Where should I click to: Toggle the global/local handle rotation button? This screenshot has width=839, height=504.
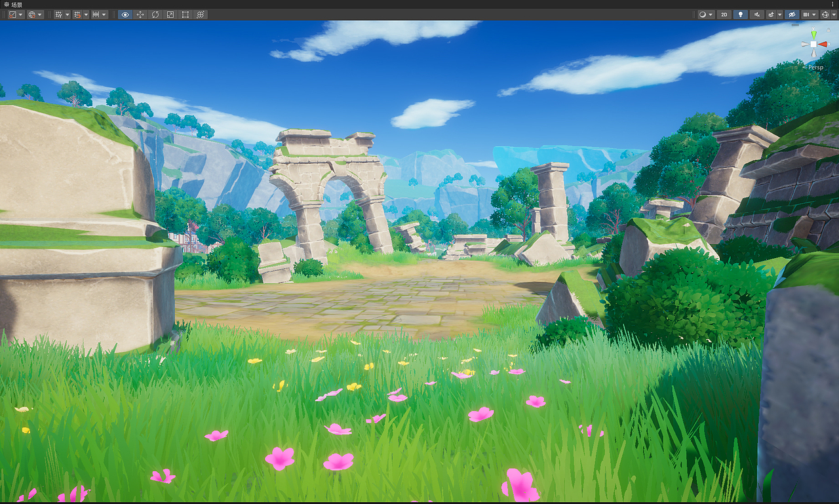[x=32, y=14]
